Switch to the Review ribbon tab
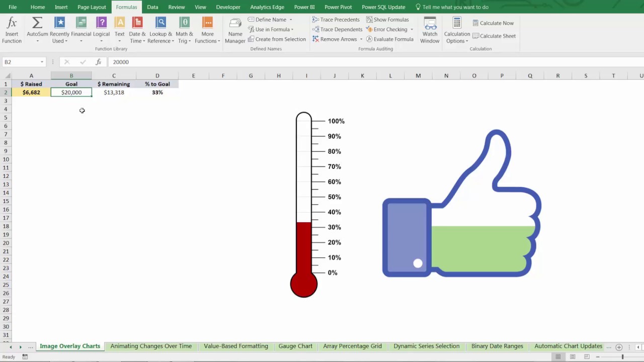 coord(177,7)
